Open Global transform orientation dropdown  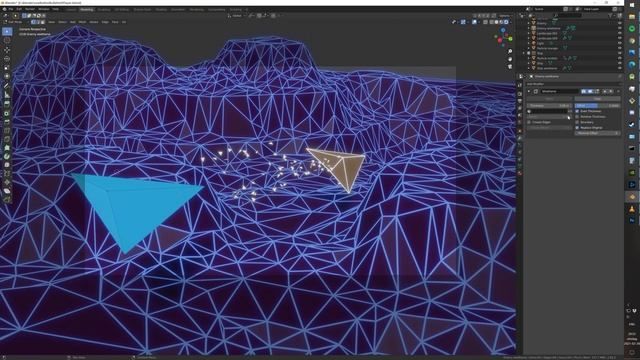[237, 16]
